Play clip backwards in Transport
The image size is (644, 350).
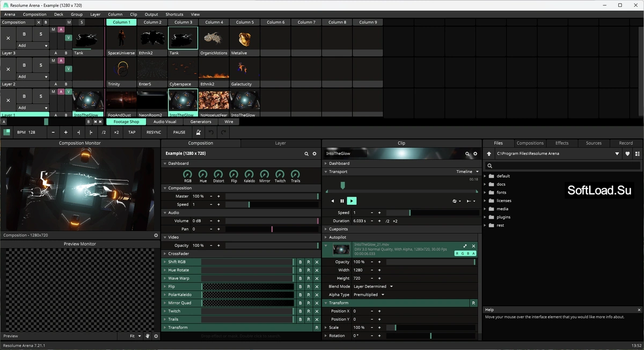pyautogui.click(x=332, y=201)
